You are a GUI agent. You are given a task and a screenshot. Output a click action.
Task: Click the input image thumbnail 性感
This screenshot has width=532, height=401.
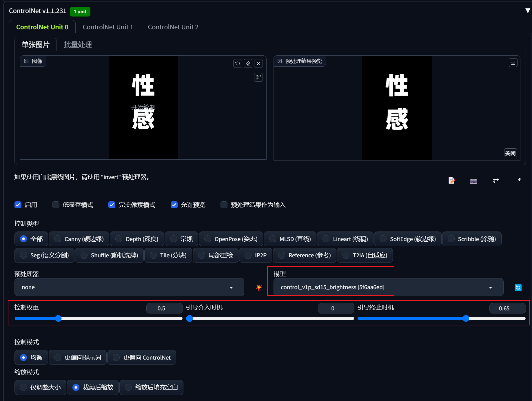click(x=143, y=107)
